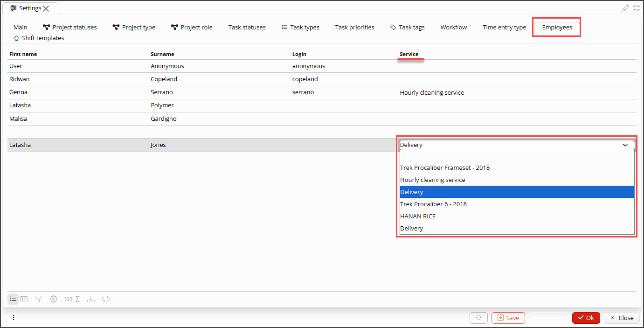Confirm with the Ok button
Viewport: 644px width, 328px height.
click(x=586, y=318)
